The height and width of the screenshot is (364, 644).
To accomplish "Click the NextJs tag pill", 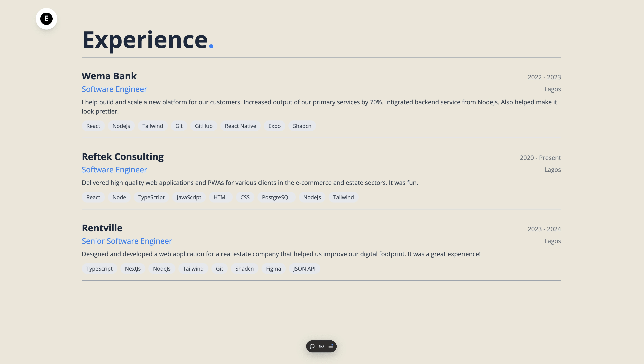I will pyautogui.click(x=133, y=269).
